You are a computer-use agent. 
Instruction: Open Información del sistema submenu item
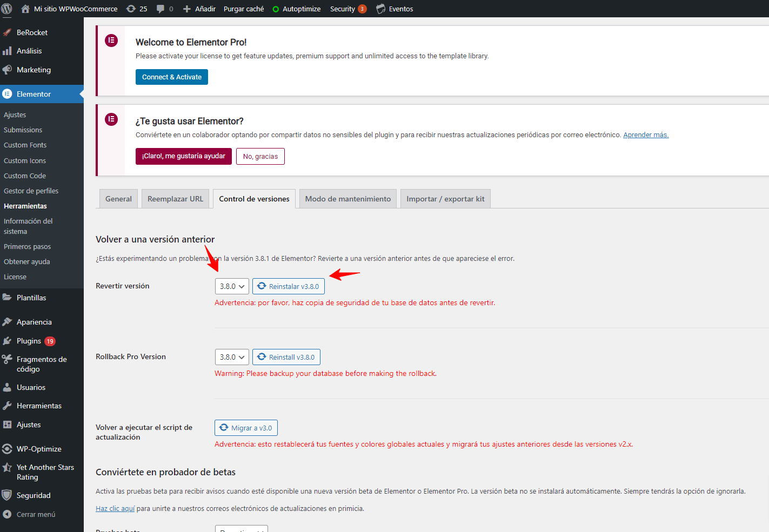pyautogui.click(x=28, y=226)
